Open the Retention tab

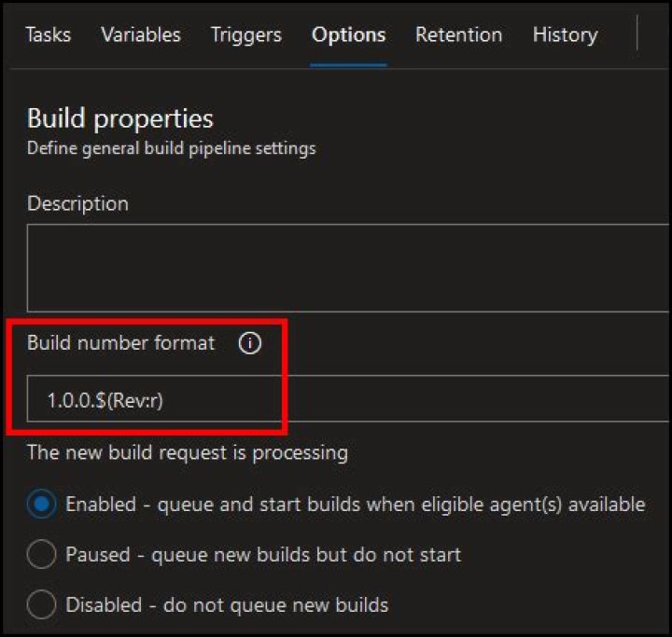click(x=458, y=35)
